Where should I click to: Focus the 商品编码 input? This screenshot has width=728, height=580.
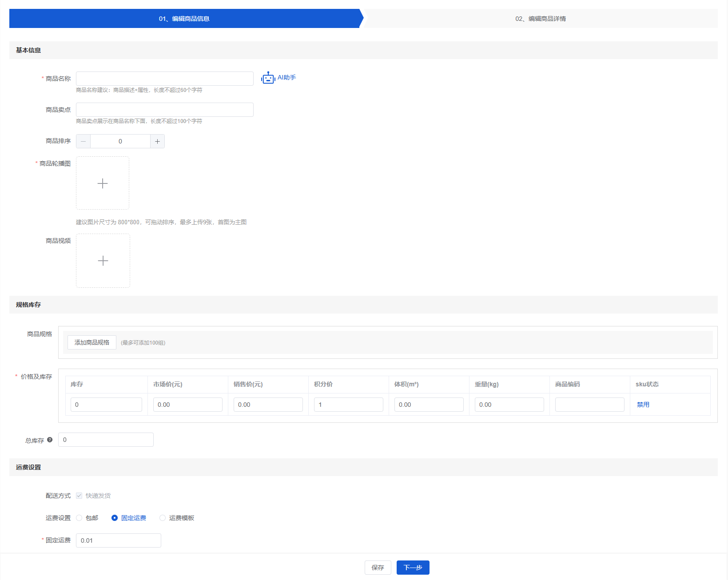coord(590,405)
